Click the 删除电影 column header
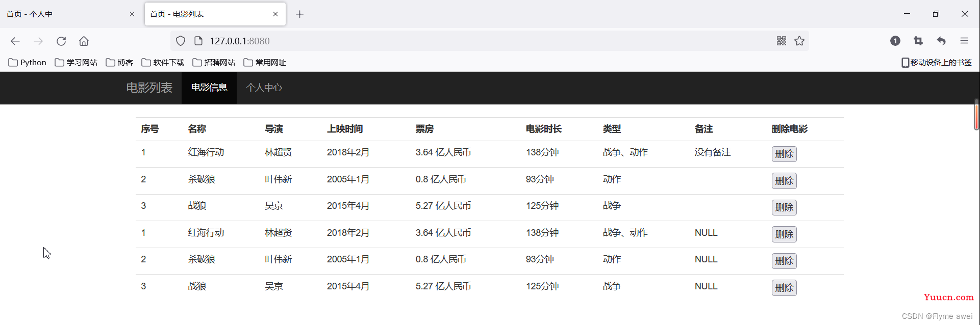The height and width of the screenshot is (325, 980). [x=790, y=129]
